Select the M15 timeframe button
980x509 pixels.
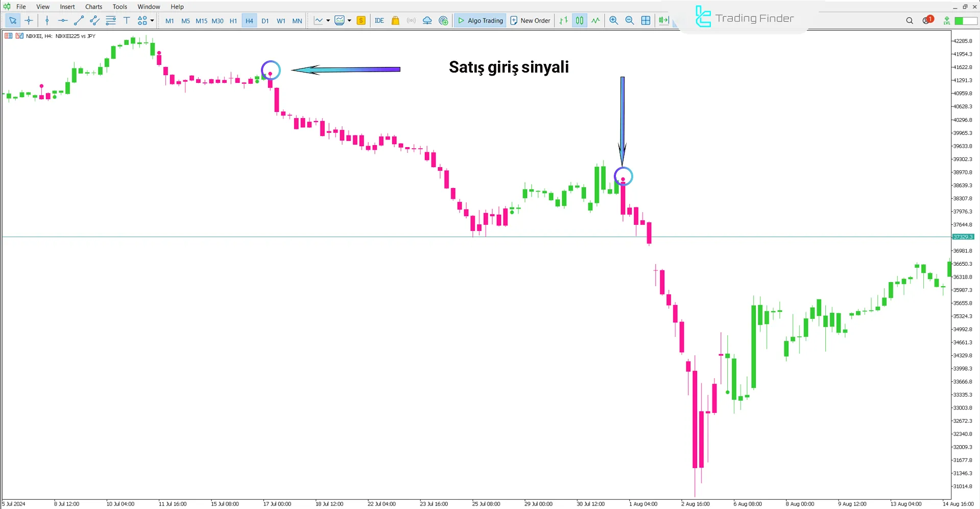[201, 20]
